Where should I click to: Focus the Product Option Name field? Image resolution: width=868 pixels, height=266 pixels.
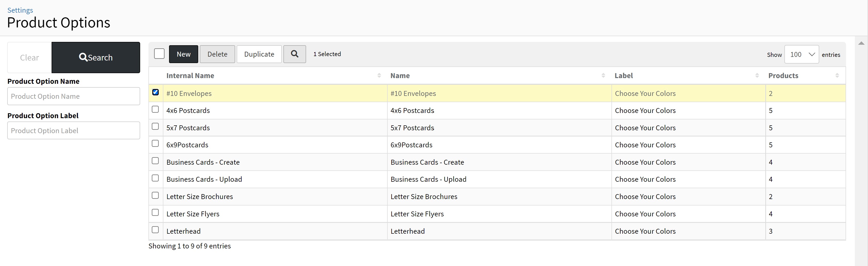(74, 96)
